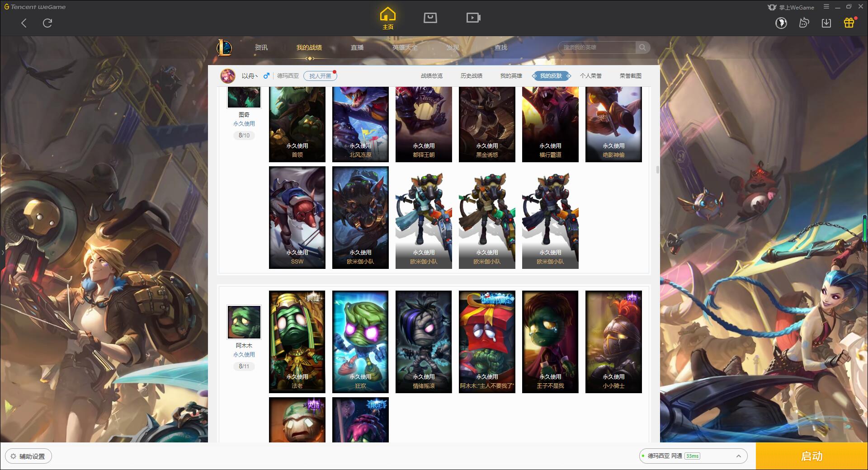Click the skin list vertical scrollbar
This screenshot has height=470, width=868.
click(657, 170)
